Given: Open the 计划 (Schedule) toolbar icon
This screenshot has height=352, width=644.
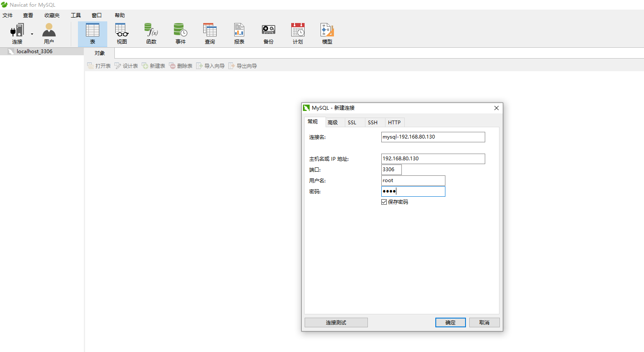Looking at the screenshot, I should click(298, 34).
